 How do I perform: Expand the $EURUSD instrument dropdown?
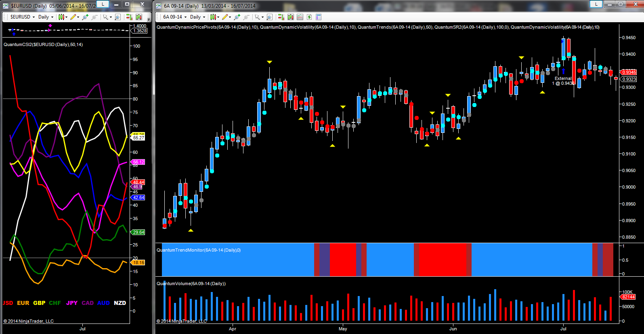[x=34, y=17]
